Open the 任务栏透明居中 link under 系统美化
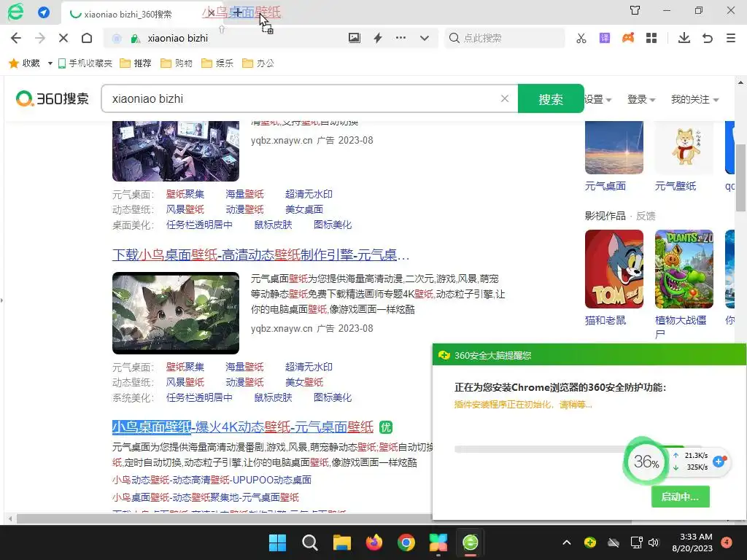The width and height of the screenshot is (747, 560). tap(199, 397)
